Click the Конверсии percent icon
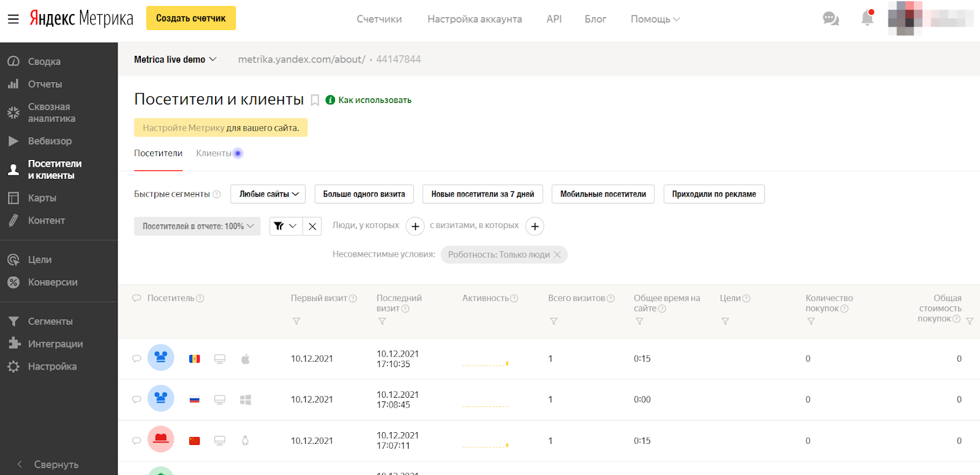This screenshot has height=475, width=980. click(x=13, y=283)
